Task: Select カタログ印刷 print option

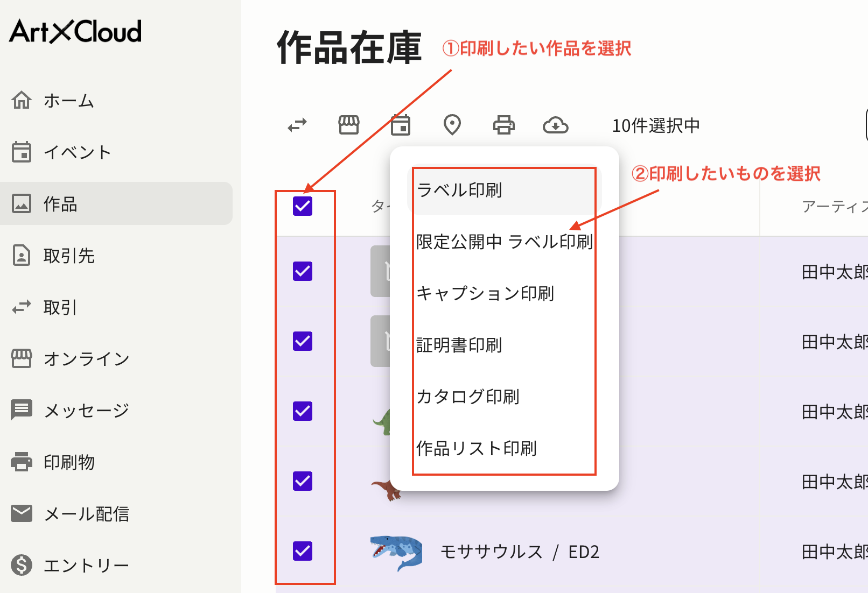Action: [x=468, y=397]
